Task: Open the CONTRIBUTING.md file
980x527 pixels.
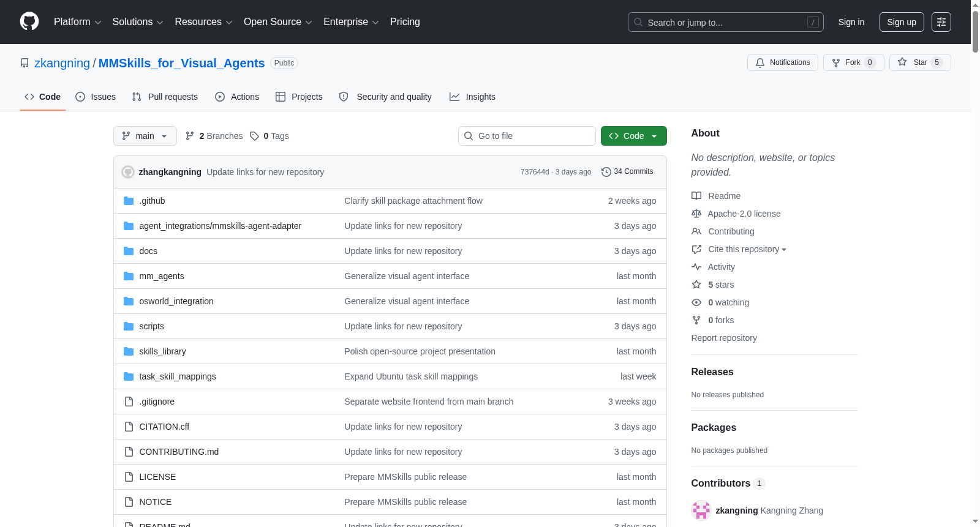Action: coord(179,452)
